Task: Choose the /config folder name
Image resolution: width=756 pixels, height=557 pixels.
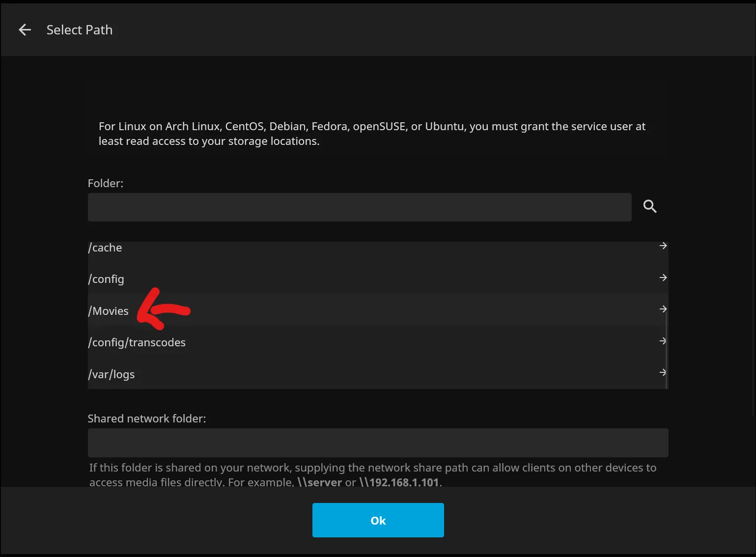Action: [x=106, y=279]
